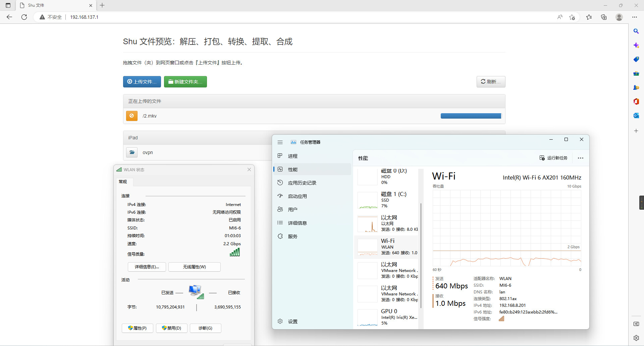Click the ovpn folder name

[148, 152]
